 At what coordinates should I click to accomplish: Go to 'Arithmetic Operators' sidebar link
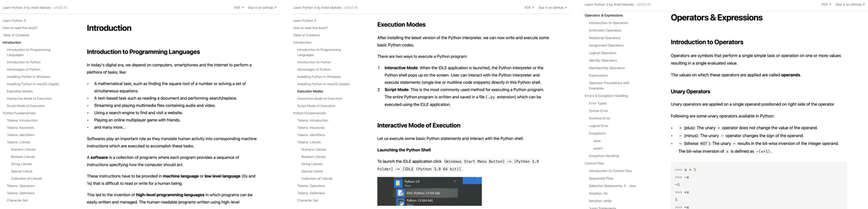605,30
